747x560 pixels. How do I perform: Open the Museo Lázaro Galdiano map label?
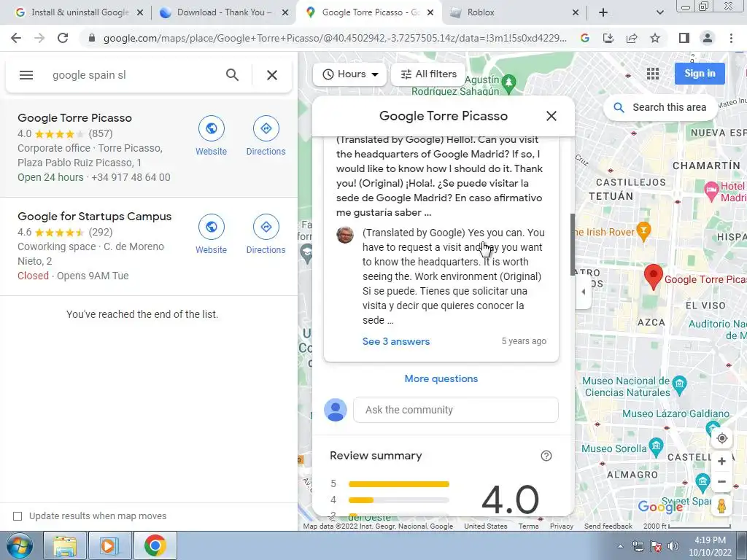coord(676,414)
